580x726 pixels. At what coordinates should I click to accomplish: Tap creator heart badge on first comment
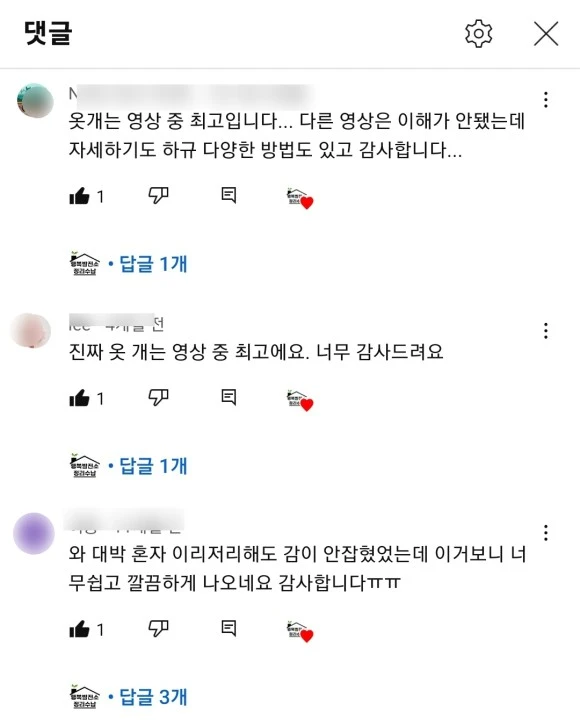(300, 199)
